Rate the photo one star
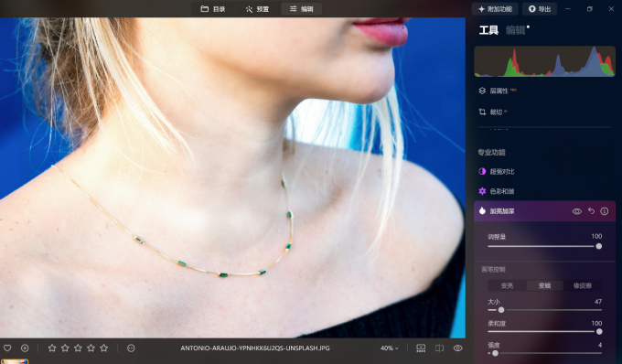The image size is (622, 364). [52, 348]
